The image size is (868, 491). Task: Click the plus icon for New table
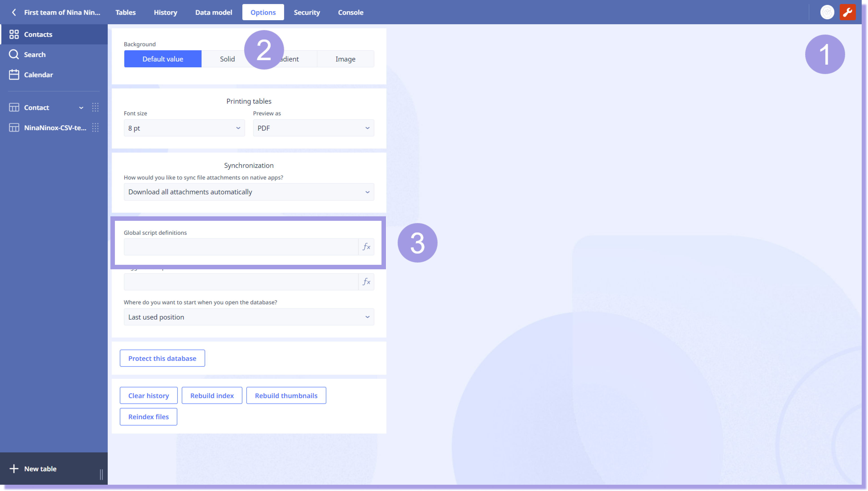[x=14, y=469]
